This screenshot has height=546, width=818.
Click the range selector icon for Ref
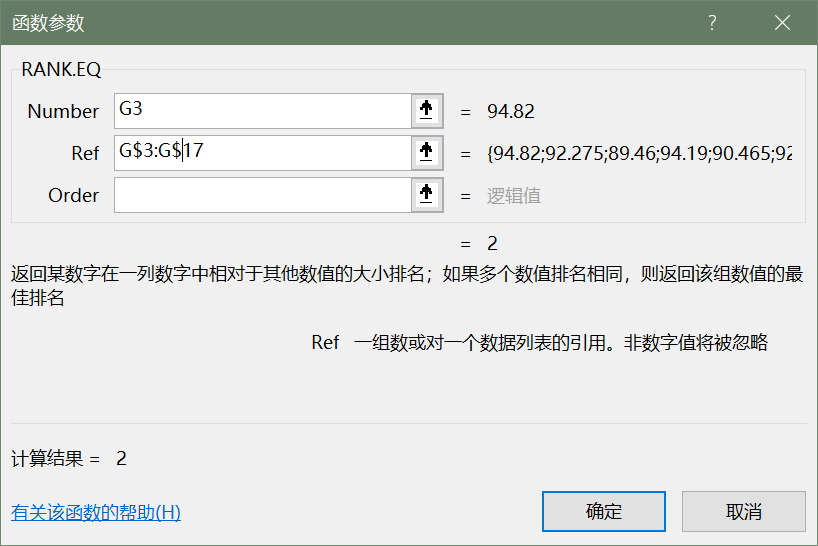tap(427, 153)
